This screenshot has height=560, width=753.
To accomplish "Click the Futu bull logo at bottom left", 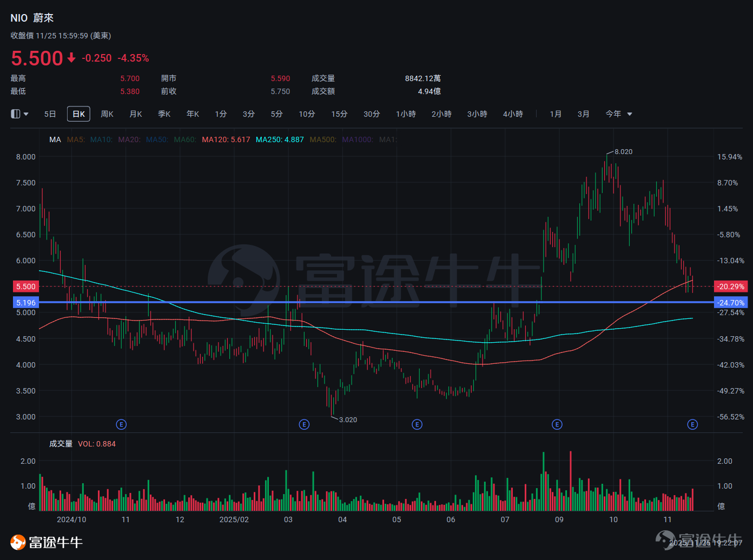I will coord(18,542).
